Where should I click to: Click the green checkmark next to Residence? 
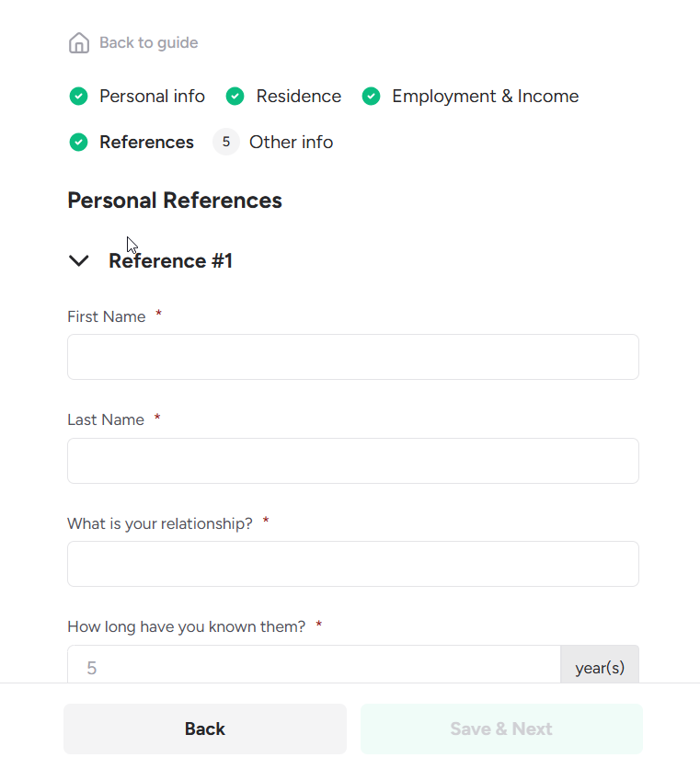(x=235, y=96)
